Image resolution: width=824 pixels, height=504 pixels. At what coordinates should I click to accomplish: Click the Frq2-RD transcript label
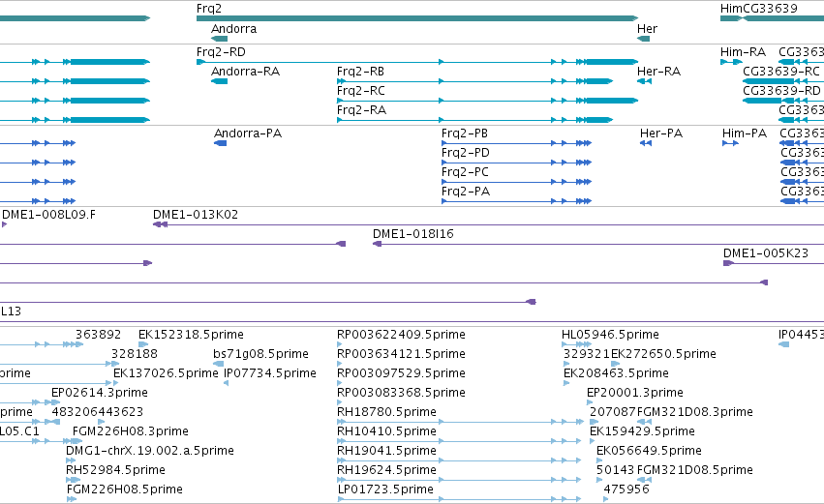pos(221,52)
